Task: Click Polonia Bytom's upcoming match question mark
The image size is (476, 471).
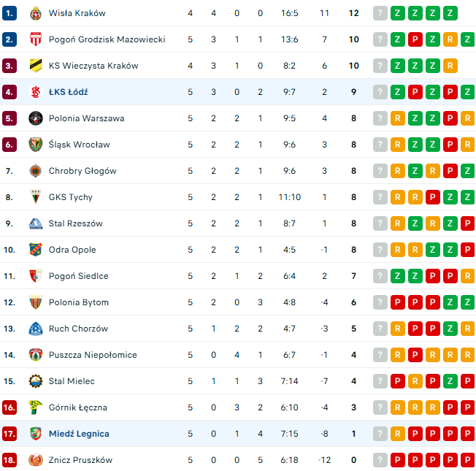Action: (x=380, y=302)
